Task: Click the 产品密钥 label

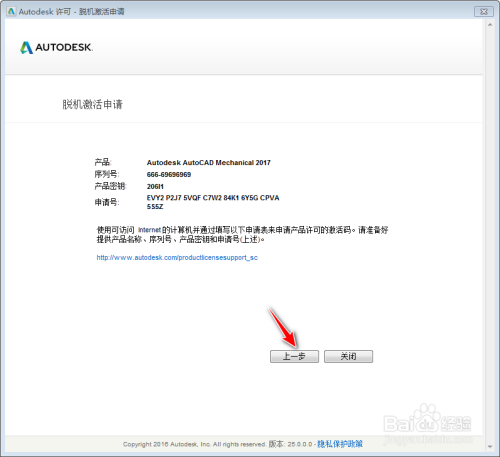Action: (x=110, y=186)
